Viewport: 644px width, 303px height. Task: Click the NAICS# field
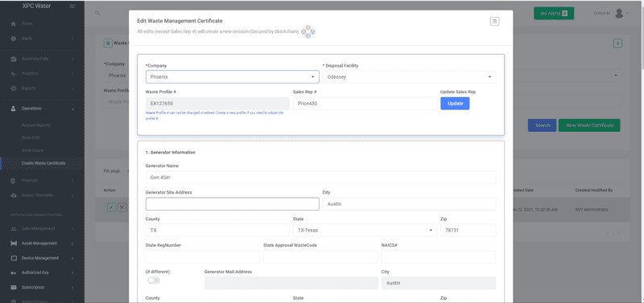click(x=438, y=257)
